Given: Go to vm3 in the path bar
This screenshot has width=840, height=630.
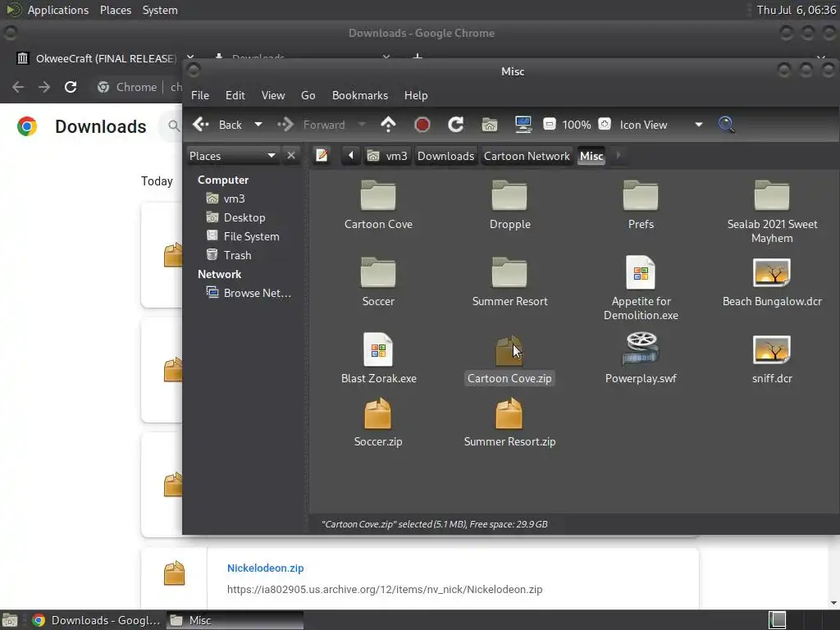Looking at the screenshot, I should point(387,156).
